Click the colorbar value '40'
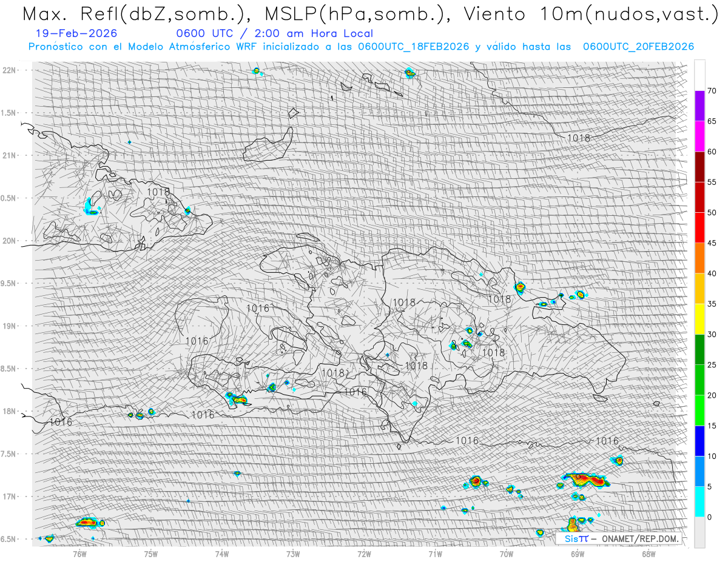This screenshot has height=562, width=728. [712, 273]
